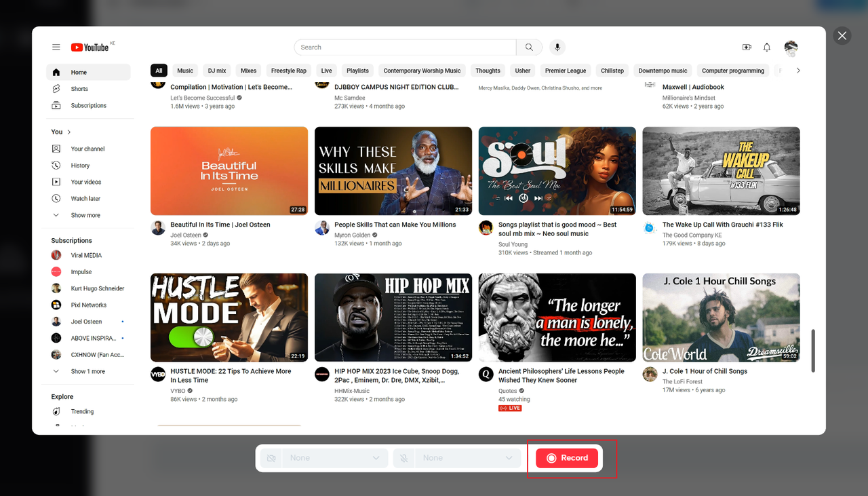Click channel avatar beside The Wake Up Call

click(650, 228)
